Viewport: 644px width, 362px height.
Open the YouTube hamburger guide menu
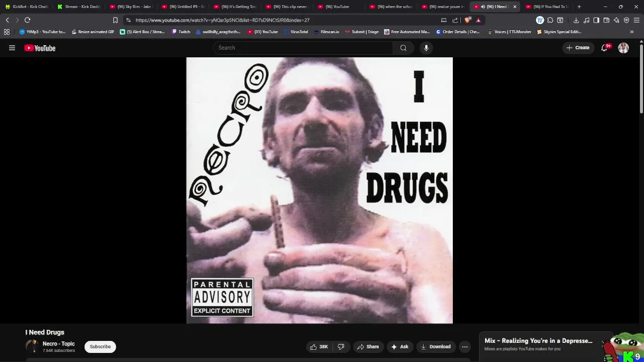tap(12, 48)
